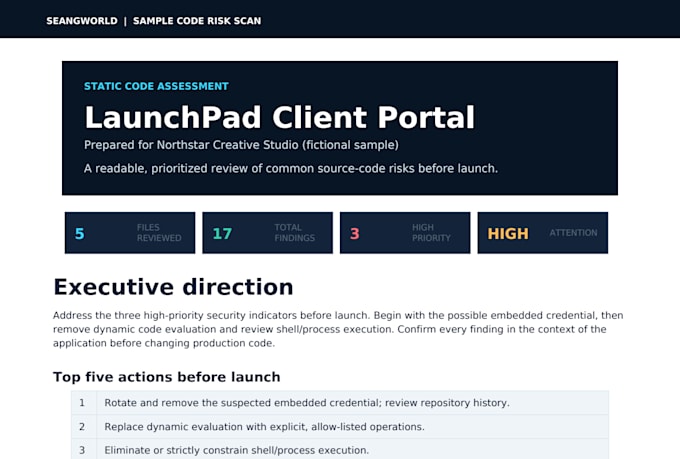Click the 'A readable, prioritized review' tagline
The height and width of the screenshot is (459, 680).
click(291, 168)
